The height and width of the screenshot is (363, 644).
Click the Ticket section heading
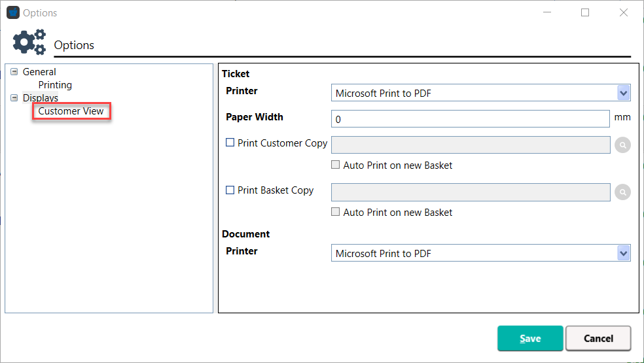[x=236, y=74]
